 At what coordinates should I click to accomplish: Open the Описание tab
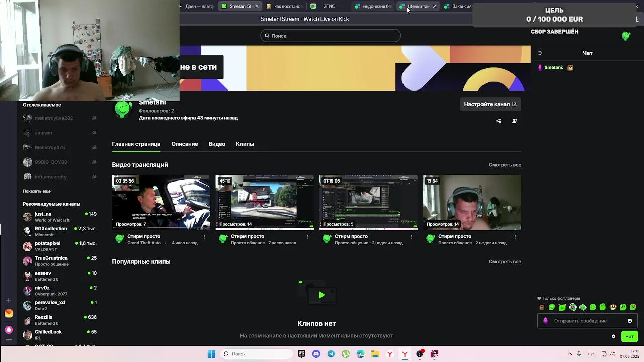(x=185, y=144)
